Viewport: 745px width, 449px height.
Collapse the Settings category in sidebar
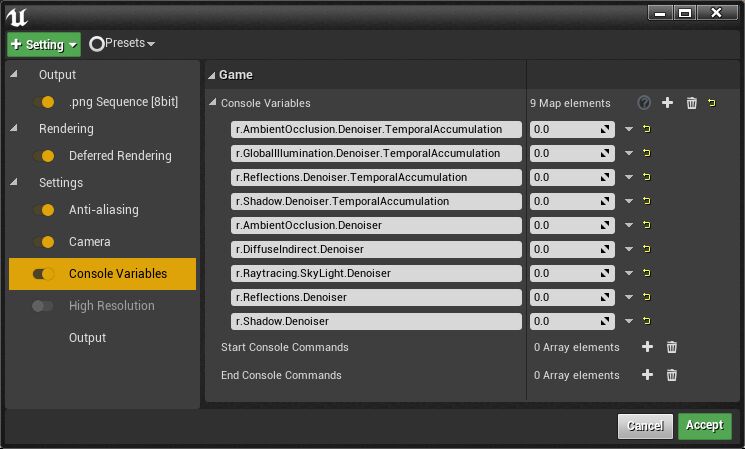click(x=14, y=182)
